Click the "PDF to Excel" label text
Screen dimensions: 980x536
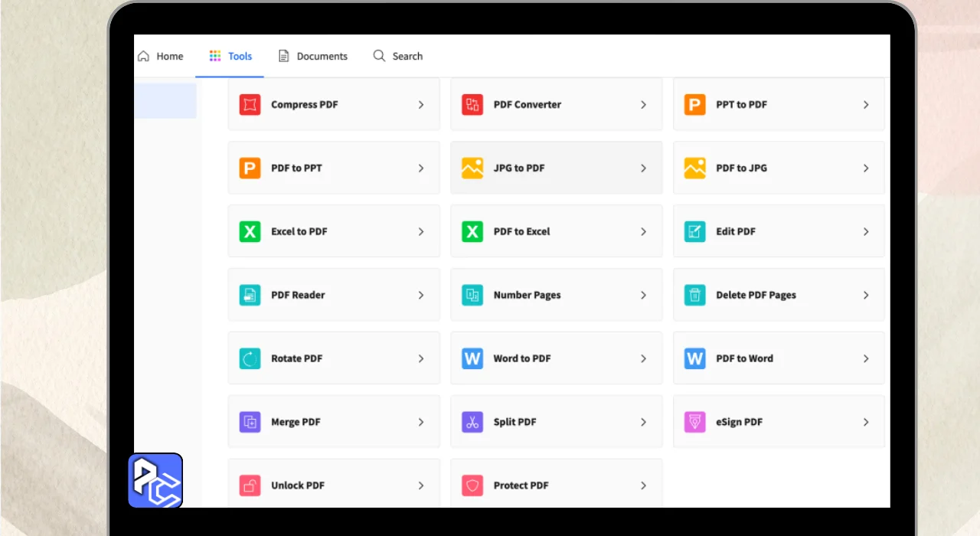point(522,232)
